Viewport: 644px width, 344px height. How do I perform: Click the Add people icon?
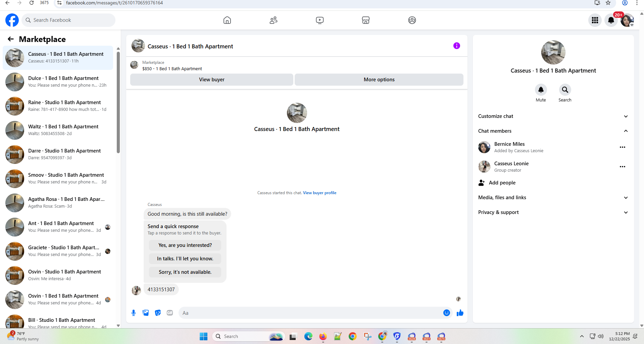pos(482,183)
